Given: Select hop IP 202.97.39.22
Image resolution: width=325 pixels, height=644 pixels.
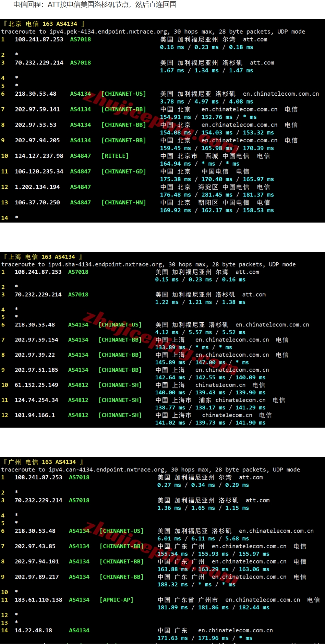Looking at the screenshot, I should tap(35, 355).
